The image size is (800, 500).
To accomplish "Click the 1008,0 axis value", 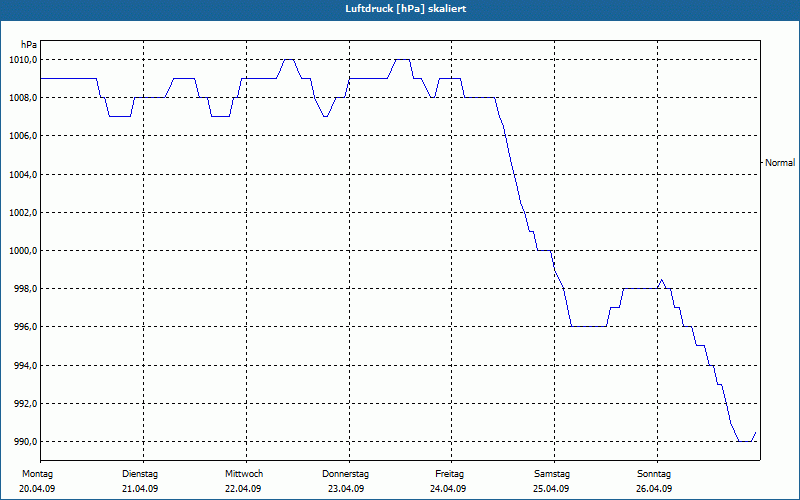I will point(23,97).
